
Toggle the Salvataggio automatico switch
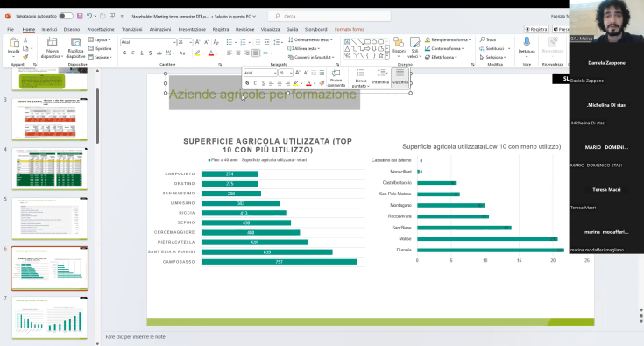click(66, 16)
